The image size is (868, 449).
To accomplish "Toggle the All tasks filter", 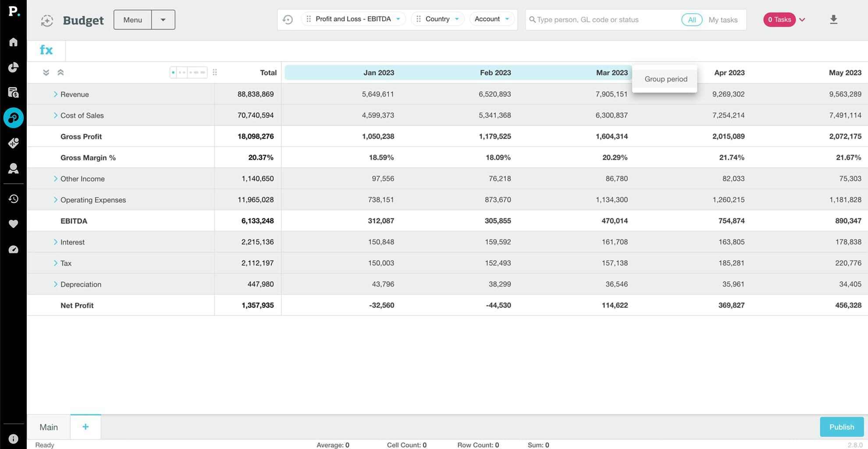I will pyautogui.click(x=691, y=20).
